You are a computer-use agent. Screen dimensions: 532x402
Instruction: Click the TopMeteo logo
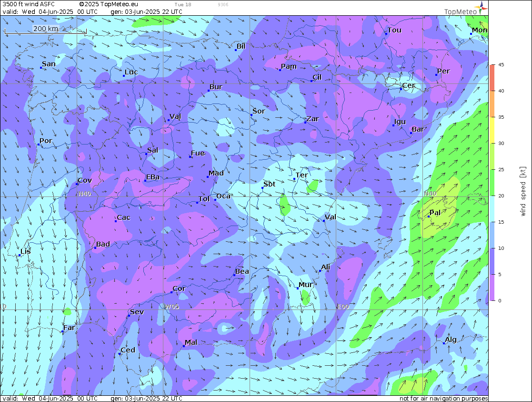pos(466,8)
